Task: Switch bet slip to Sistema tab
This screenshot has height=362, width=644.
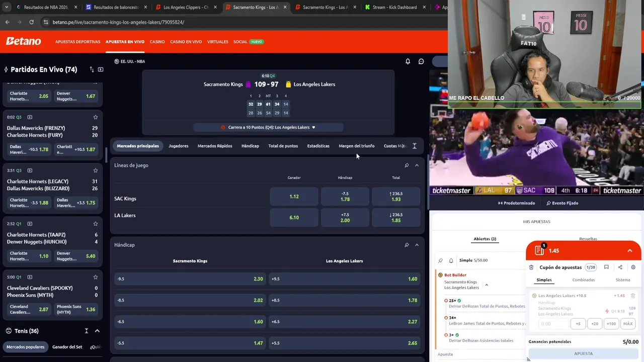Action: point(622,280)
